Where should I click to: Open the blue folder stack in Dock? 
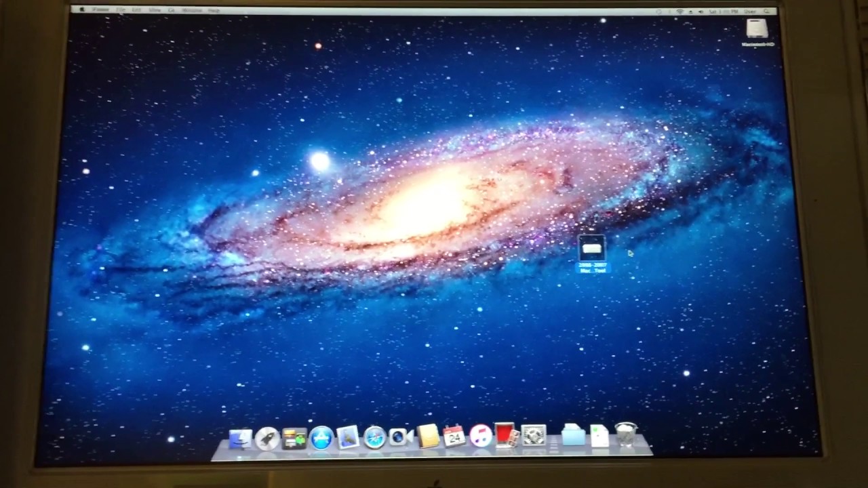pos(573,434)
